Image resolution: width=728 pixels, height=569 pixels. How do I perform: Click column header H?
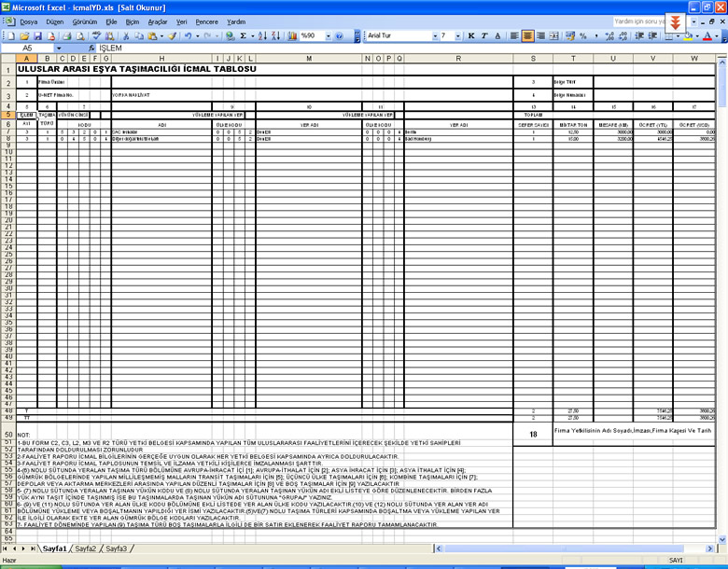[x=161, y=59]
